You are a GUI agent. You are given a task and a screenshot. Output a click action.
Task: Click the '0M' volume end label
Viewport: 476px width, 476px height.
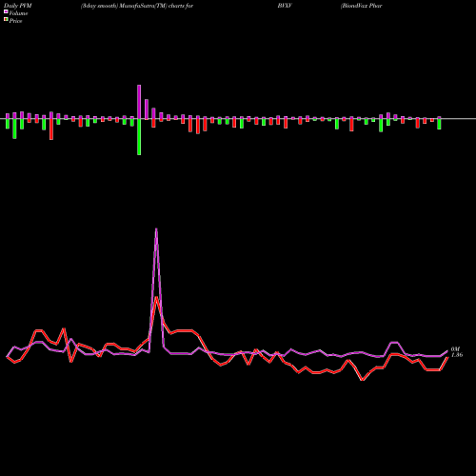[x=455, y=349]
